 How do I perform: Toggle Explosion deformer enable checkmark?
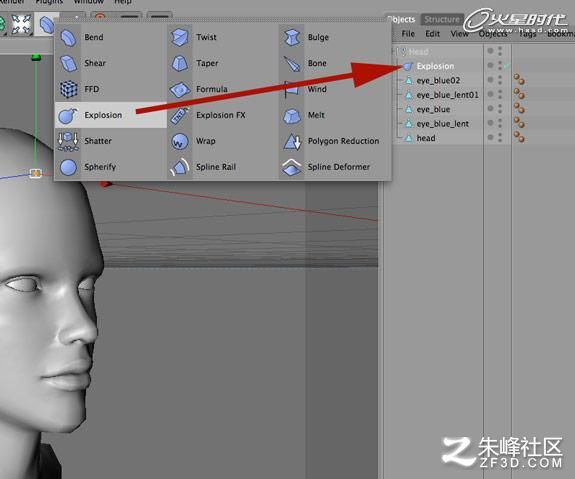point(506,66)
